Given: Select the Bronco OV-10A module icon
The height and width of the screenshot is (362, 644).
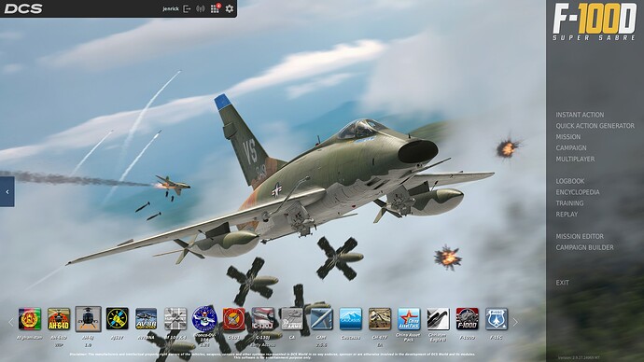Looking at the screenshot, I should pyautogui.click(x=204, y=319).
